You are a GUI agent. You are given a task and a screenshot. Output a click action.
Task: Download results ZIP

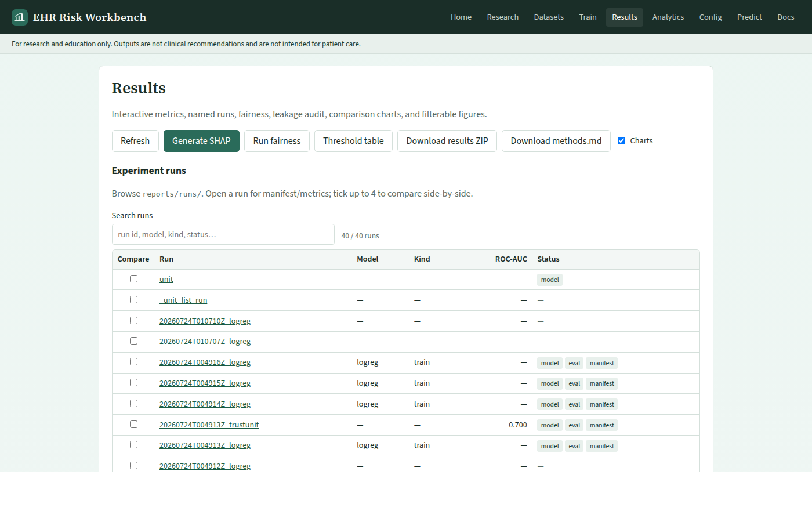(x=447, y=141)
